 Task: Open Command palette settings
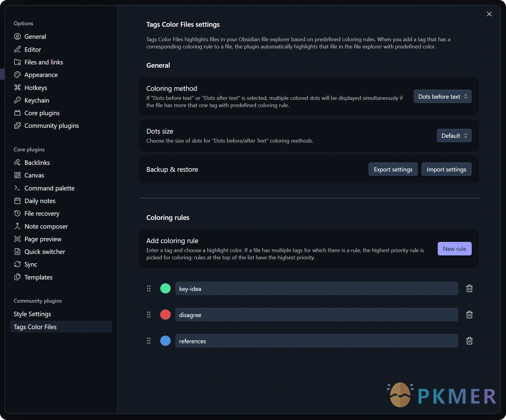(61, 188)
